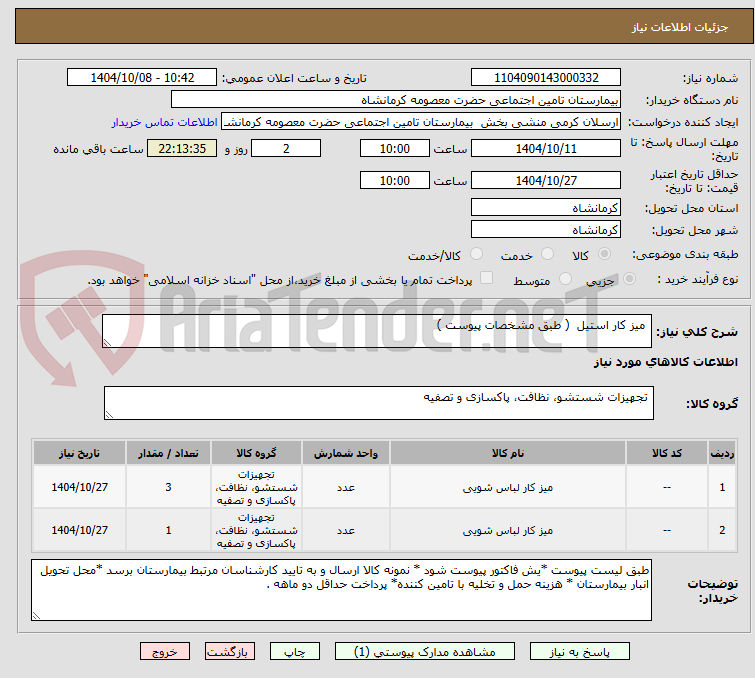Click the price validity date field 1404/10/27
The width and height of the screenshot is (755, 678).
pyautogui.click(x=546, y=180)
